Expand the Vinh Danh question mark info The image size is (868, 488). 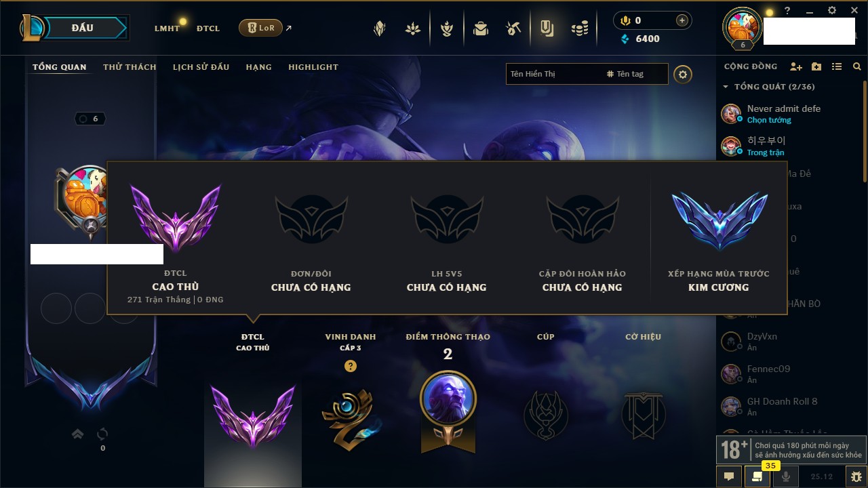tap(350, 366)
